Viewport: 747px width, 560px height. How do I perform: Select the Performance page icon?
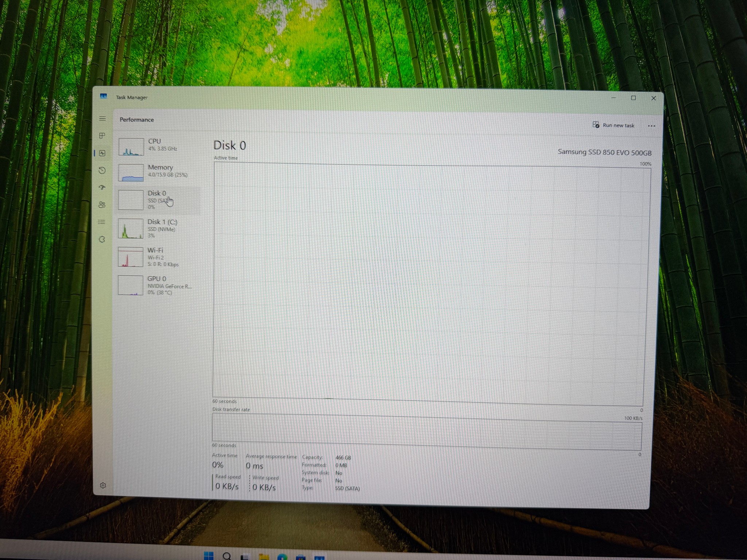pos(102,153)
